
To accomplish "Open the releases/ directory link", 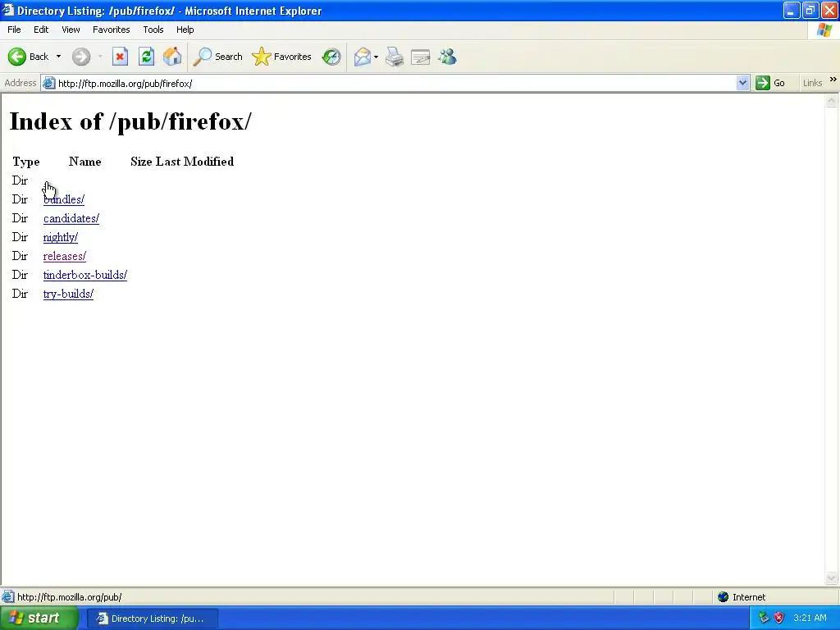I will [x=65, y=256].
